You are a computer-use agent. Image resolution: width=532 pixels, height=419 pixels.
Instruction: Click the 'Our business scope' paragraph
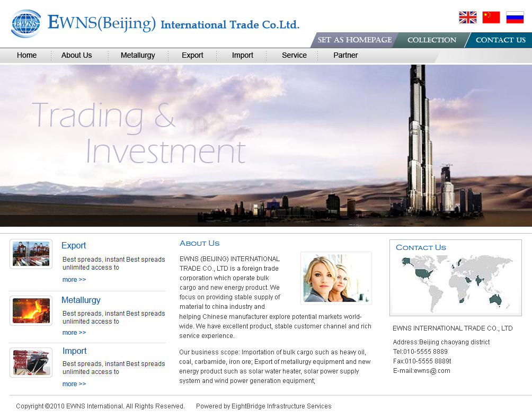[x=275, y=367]
